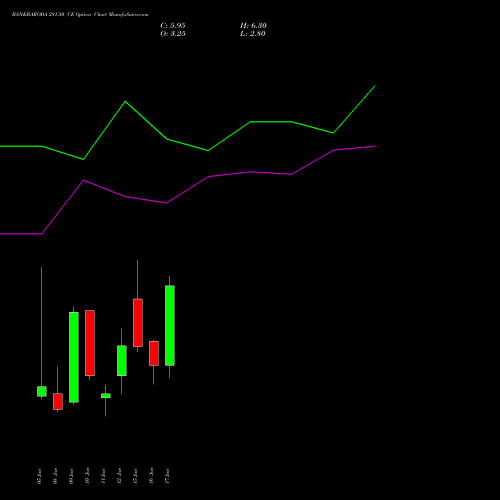Click the open value O: 3.25
This screenshot has height=500, width=500.
173,34
